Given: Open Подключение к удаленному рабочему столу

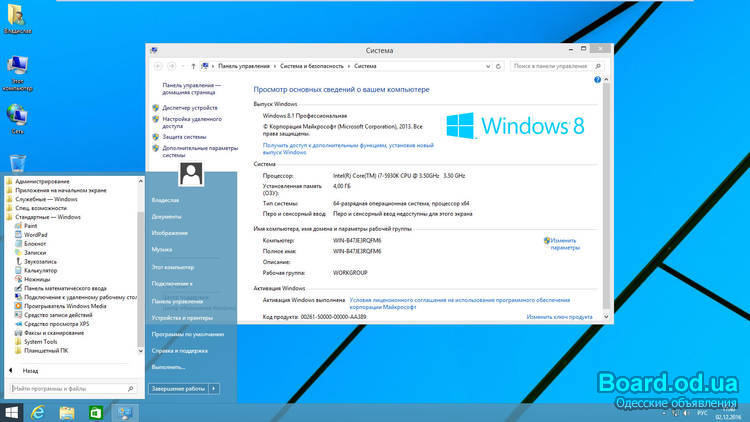Looking at the screenshot, I should tap(76, 297).
